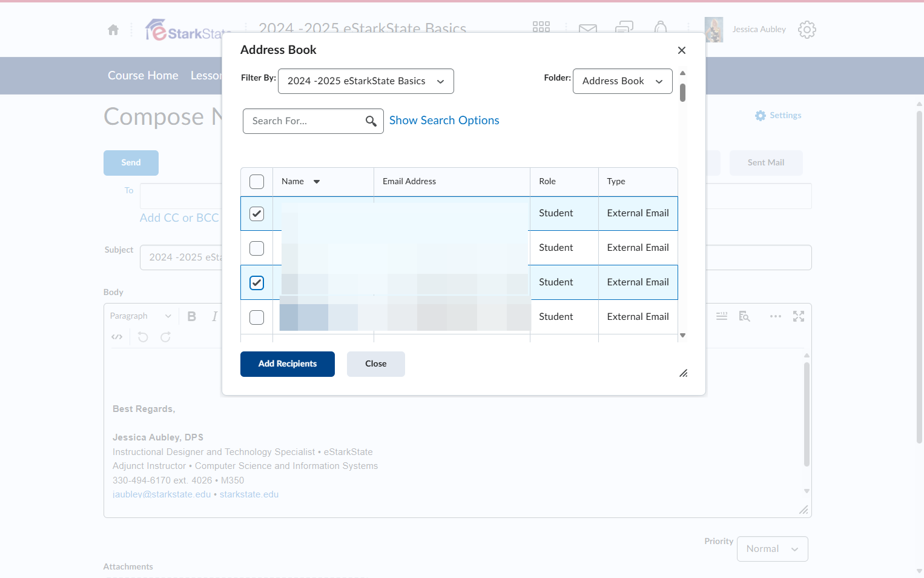Screen dimensions: 924x578
Task: Open the more actions ellipsis in editor
Action: 776,316
